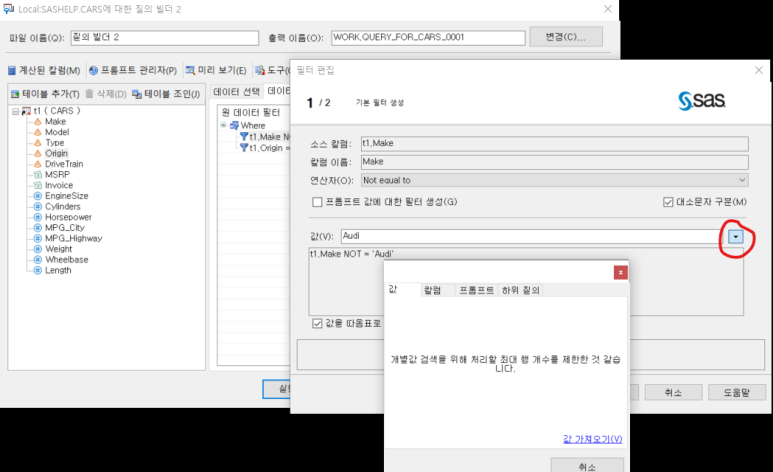This screenshot has height=472, width=773.
Task: Select EngineSize column in table tree
Action: click(x=67, y=196)
